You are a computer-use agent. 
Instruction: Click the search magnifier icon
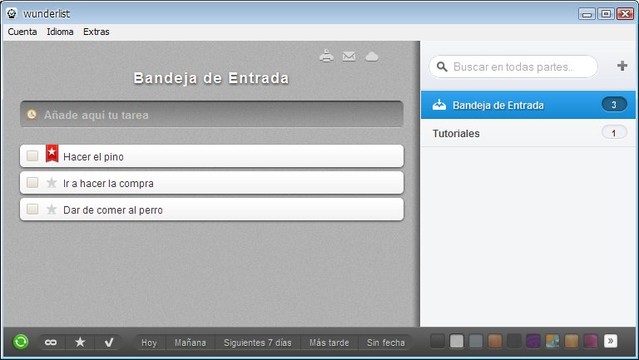click(442, 66)
